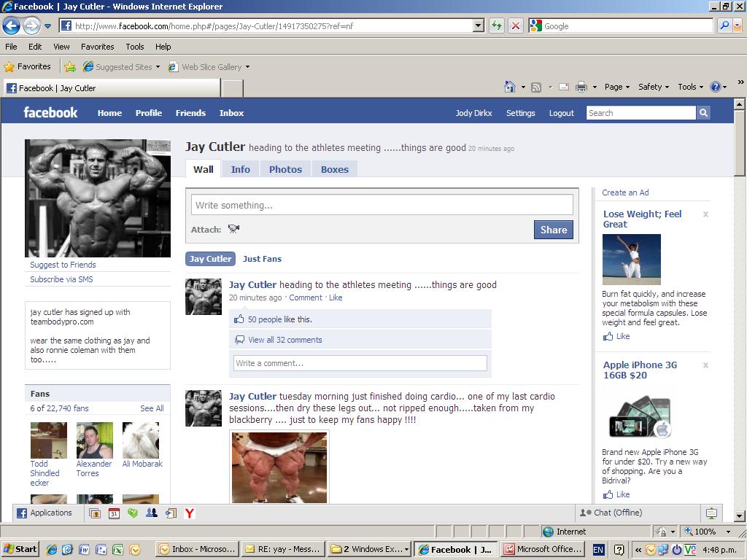Click the zoom level 100% control

coord(708,532)
